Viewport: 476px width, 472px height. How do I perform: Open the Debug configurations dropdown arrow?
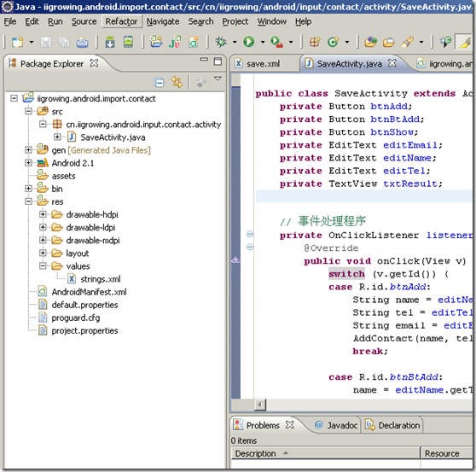[235, 42]
